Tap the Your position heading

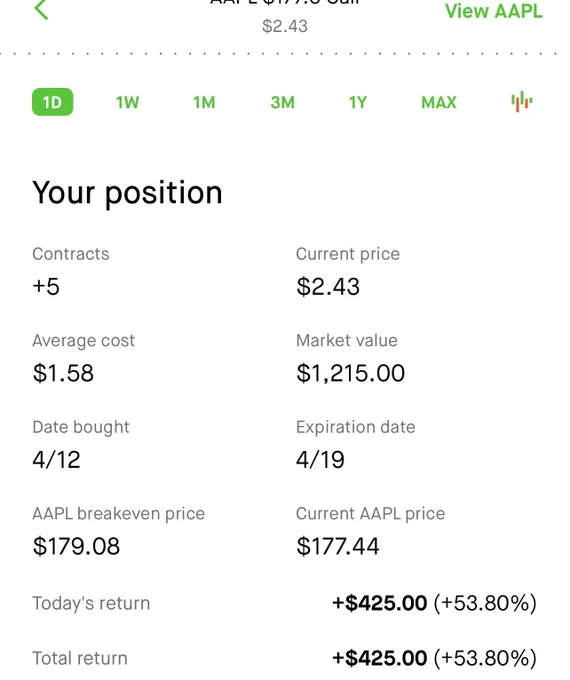point(127,193)
